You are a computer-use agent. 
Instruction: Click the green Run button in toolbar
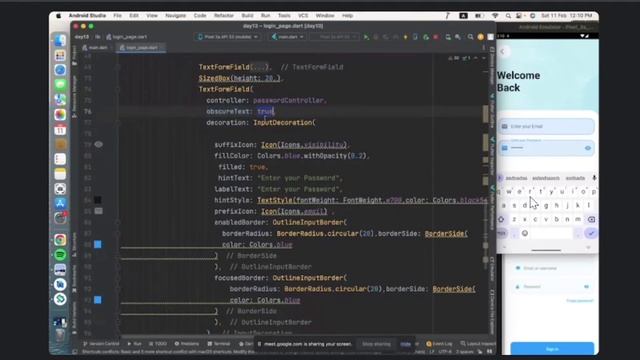pos(366,37)
